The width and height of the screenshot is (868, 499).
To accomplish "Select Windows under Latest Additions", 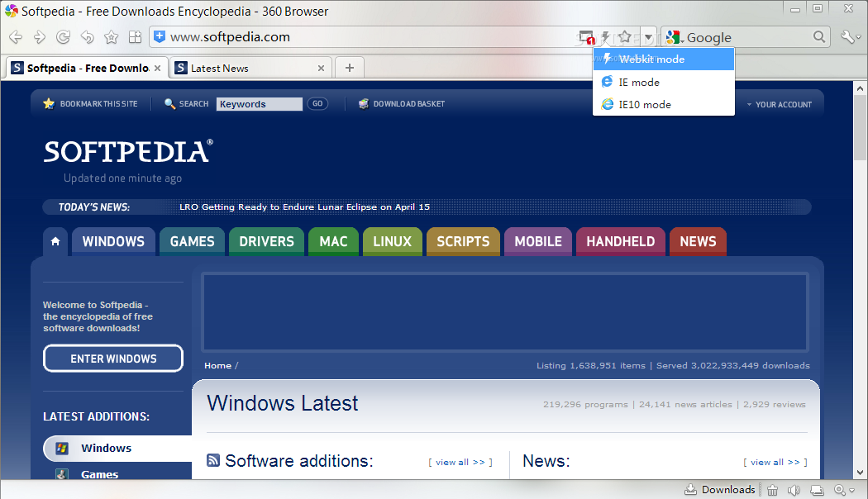I will click(117, 448).
